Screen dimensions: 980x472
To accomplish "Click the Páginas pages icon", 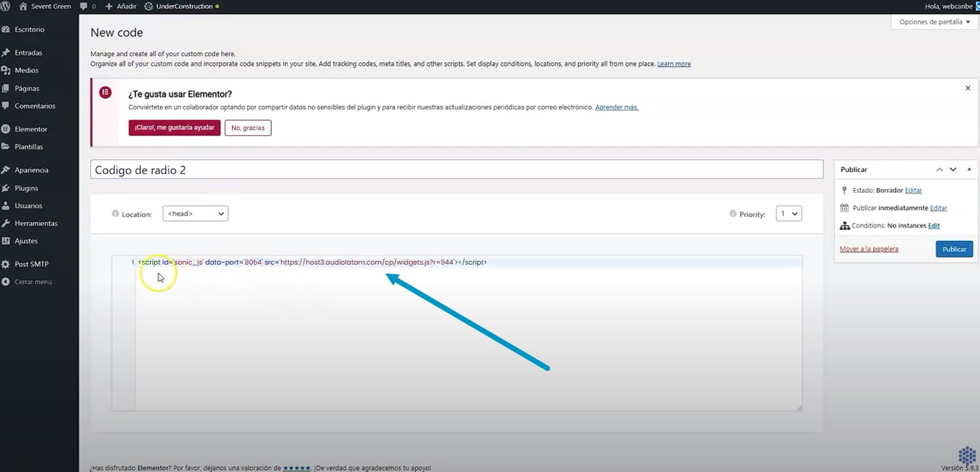I will 6,88.
